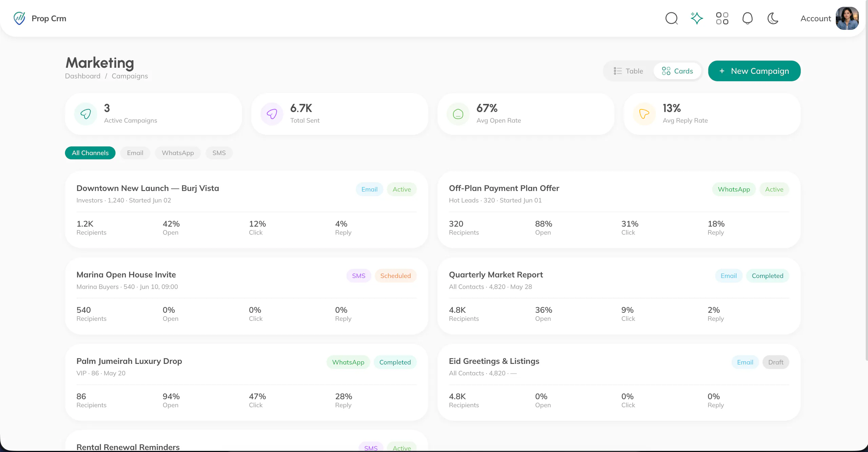Click the 6.7K Total Sent value

point(301,108)
